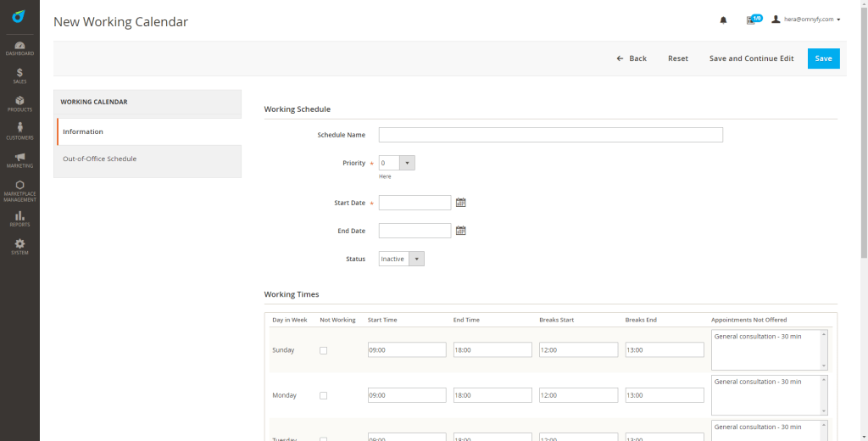Click the Start Date input field

pyautogui.click(x=415, y=203)
